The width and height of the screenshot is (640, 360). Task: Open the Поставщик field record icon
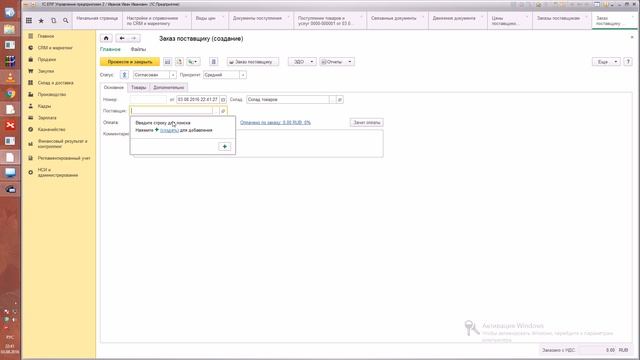[x=223, y=111]
